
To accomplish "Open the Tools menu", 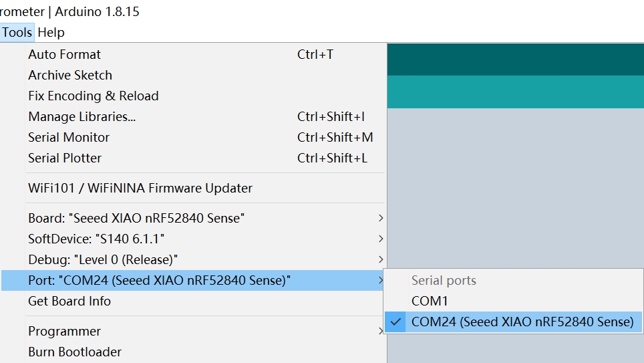I will point(17,33).
